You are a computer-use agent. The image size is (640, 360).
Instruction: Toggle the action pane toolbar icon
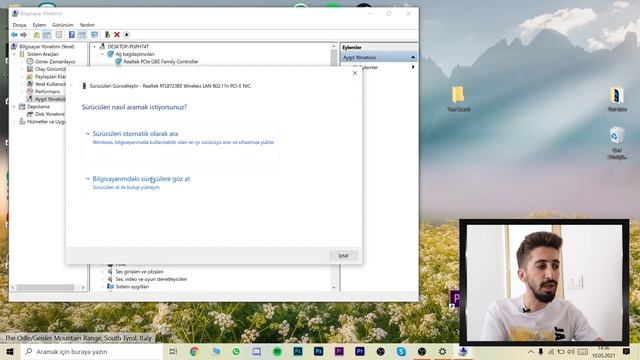click(x=82, y=35)
